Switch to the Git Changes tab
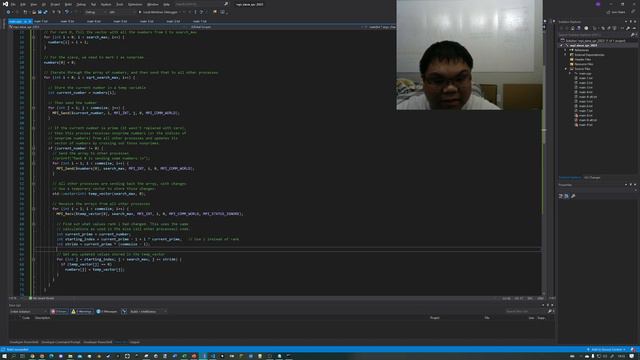640x360 pixels. point(592,178)
